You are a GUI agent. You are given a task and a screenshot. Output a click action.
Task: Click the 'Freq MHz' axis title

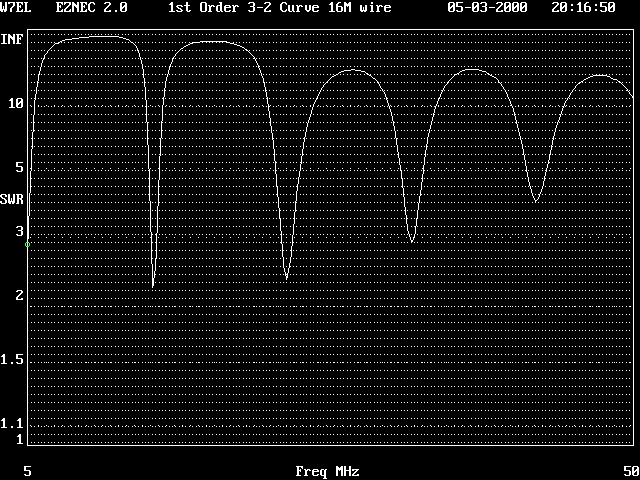pyautogui.click(x=327, y=471)
